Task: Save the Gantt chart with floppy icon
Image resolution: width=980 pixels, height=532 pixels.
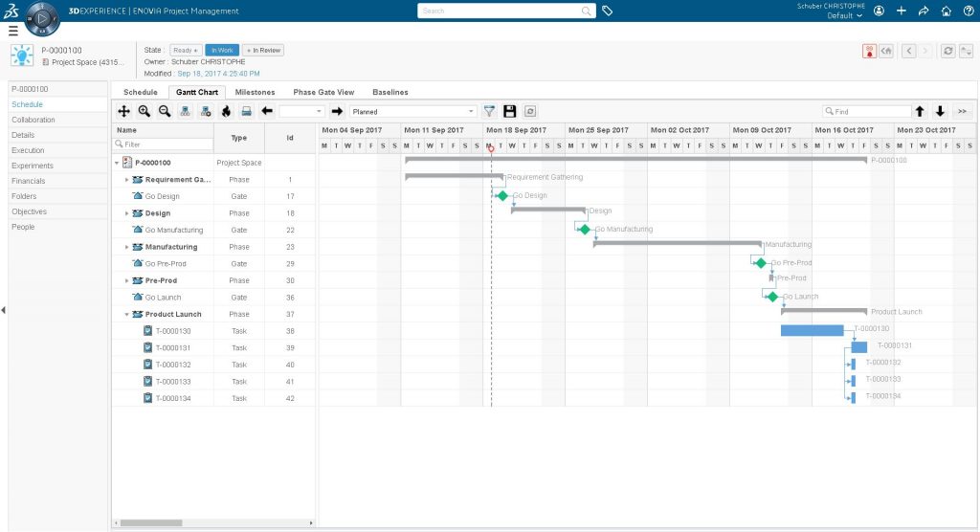Action: (x=509, y=111)
